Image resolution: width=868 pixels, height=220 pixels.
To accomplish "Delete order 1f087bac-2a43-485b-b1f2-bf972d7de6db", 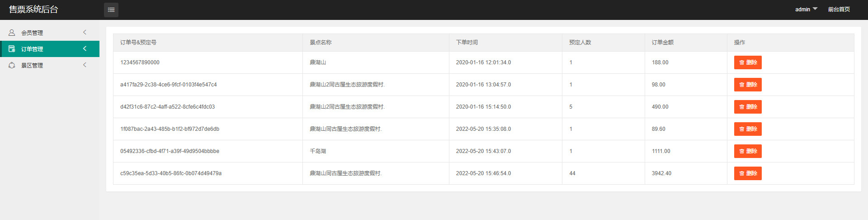I will click(x=748, y=129).
